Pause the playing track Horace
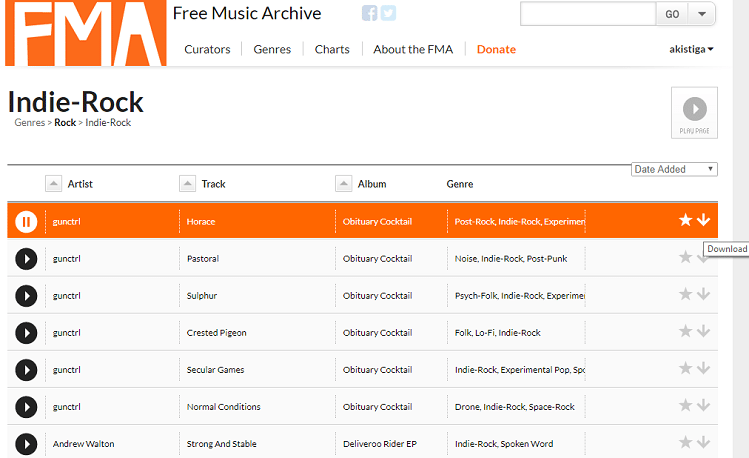 pyautogui.click(x=27, y=221)
